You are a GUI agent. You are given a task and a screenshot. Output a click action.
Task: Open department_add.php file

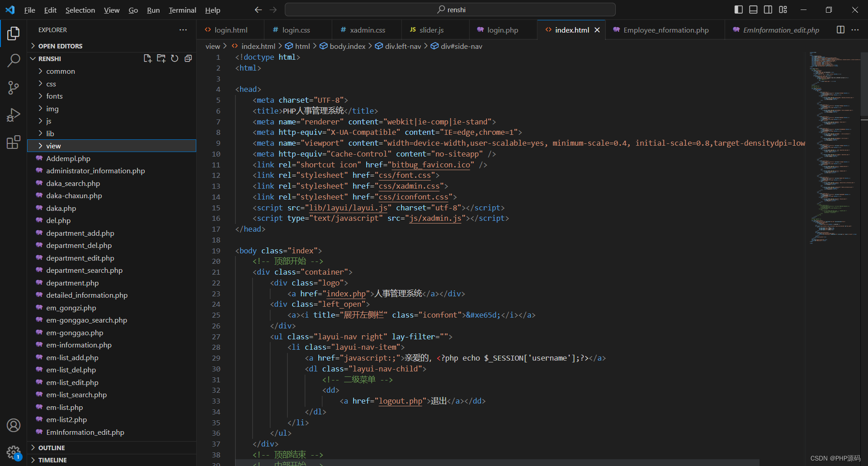[112, 233]
